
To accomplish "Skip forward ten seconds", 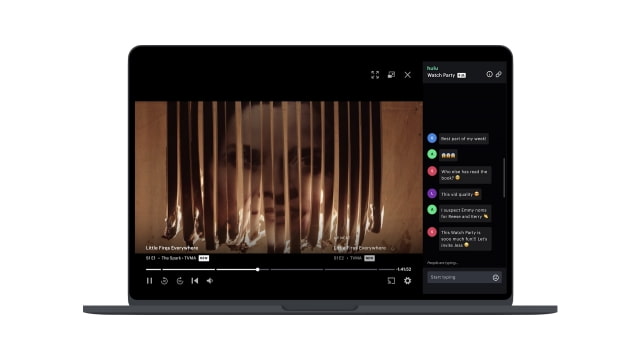I will 180,281.
